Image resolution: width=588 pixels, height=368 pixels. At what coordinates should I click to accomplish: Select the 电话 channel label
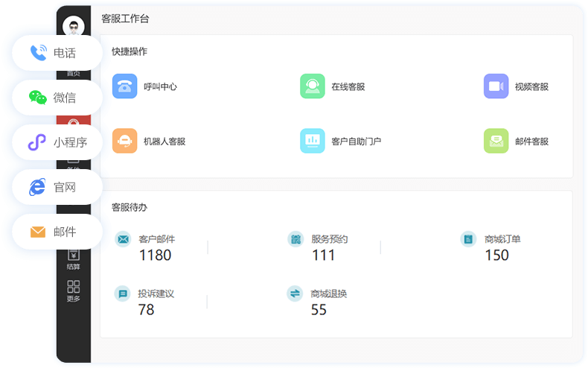tap(65, 53)
